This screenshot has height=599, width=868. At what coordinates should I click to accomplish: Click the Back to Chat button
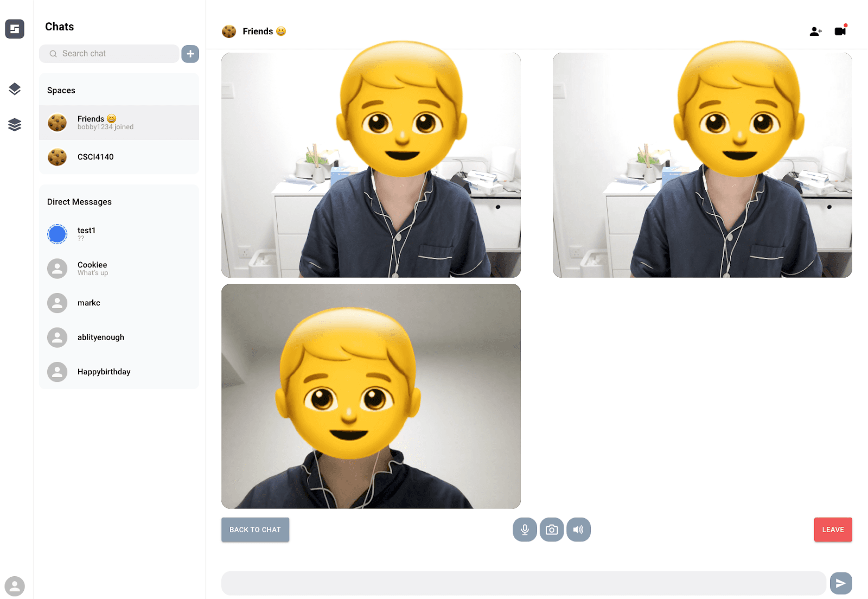click(x=255, y=530)
